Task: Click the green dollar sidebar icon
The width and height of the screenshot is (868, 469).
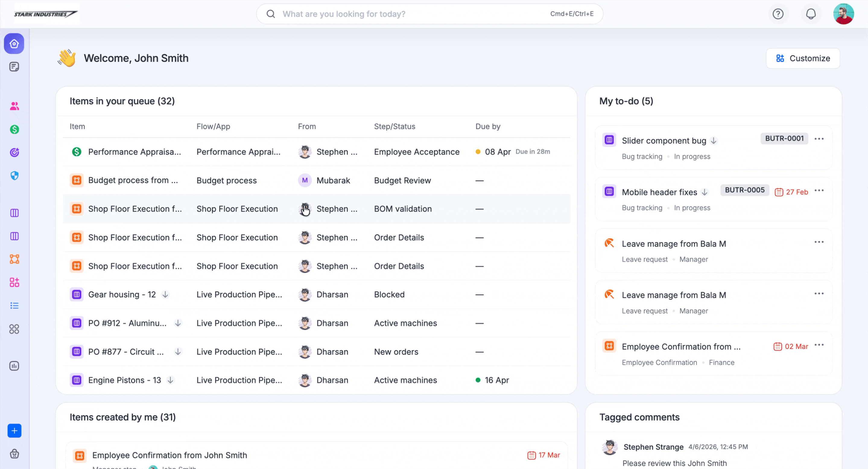Action: click(x=14, y=129)
